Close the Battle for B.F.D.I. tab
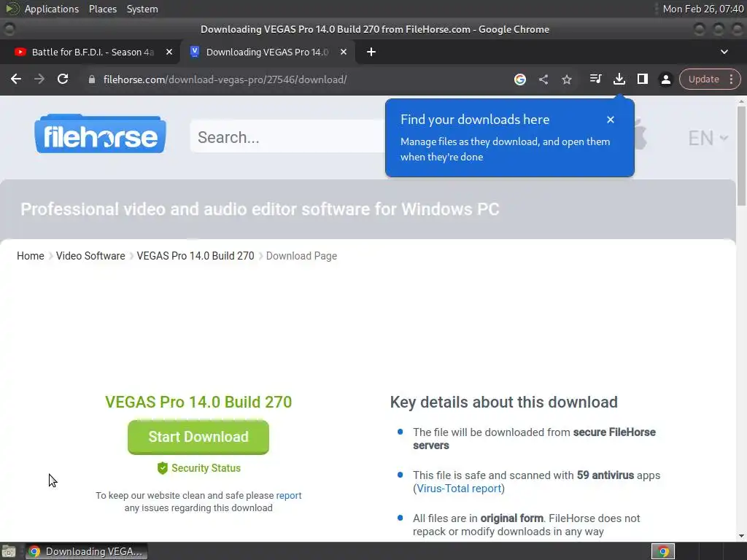This screenshot has height=560, width=747. tap(169, 52)
